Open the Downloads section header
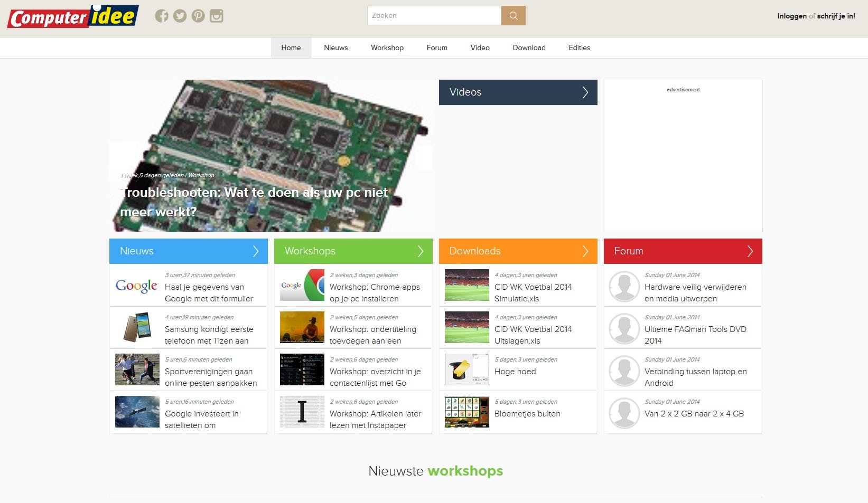The image size is (868, 503). pyautogui.click(x=518, y=251)
